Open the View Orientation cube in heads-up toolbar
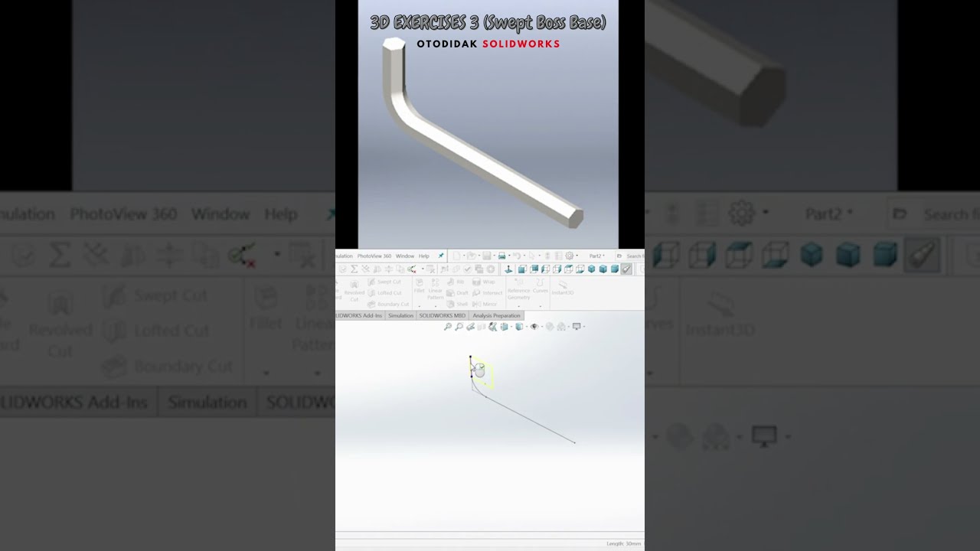 505,327
